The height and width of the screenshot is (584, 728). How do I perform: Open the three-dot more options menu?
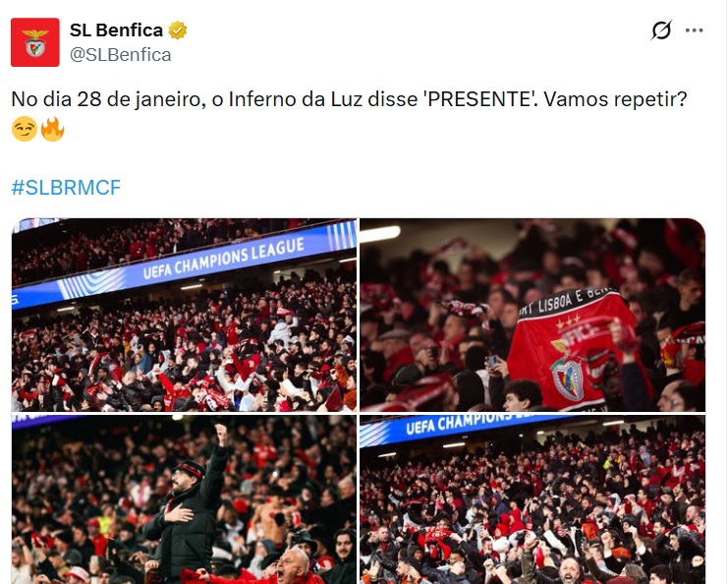point(695,30)
